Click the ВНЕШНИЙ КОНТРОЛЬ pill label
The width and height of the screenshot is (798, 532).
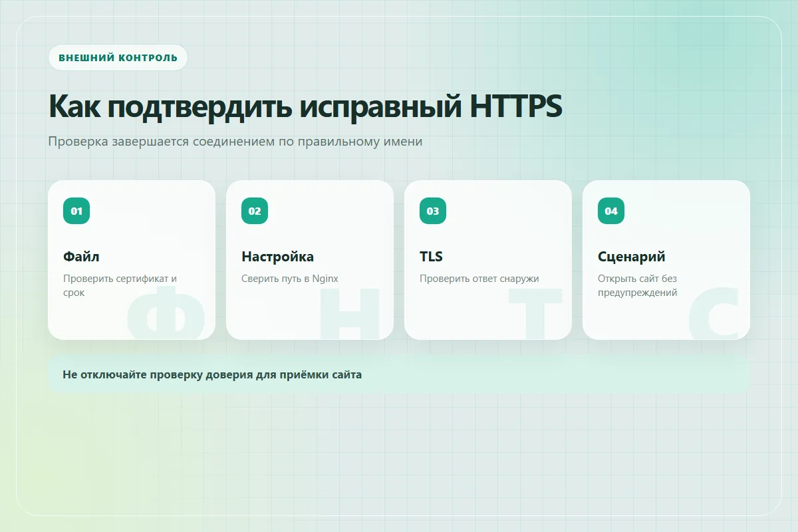coord(118,57)
